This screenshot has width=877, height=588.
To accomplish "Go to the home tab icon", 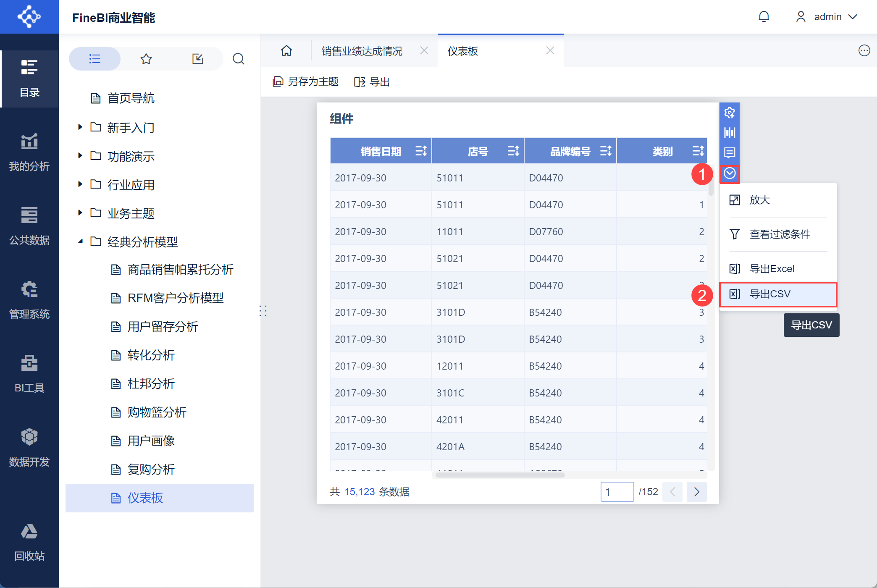I will (x=286, y=51).
